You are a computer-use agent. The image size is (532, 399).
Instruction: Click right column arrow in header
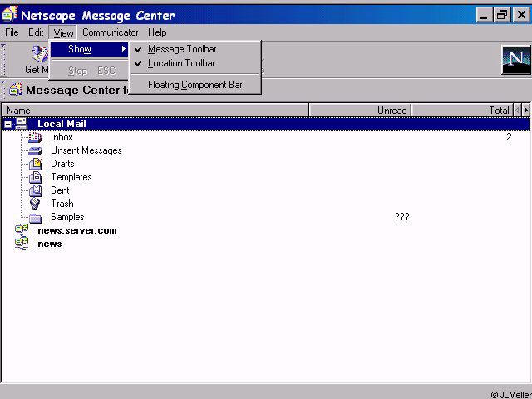tap(526, 111)
